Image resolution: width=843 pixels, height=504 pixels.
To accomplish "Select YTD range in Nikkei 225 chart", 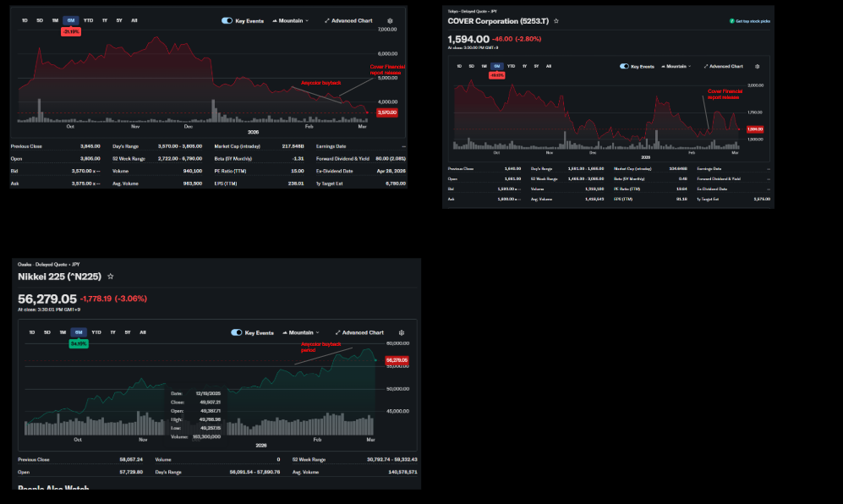I will pos(96,332).
